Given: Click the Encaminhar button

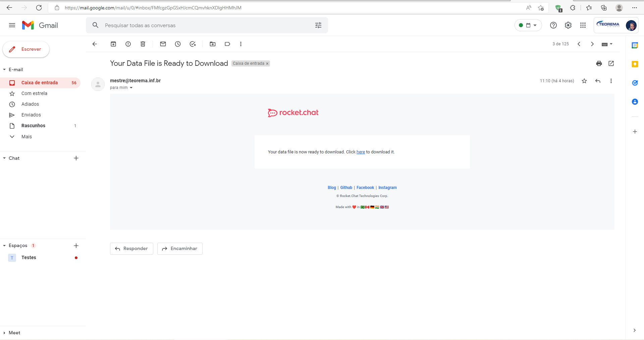Looking at the screenshot, I should coord(180,249).
